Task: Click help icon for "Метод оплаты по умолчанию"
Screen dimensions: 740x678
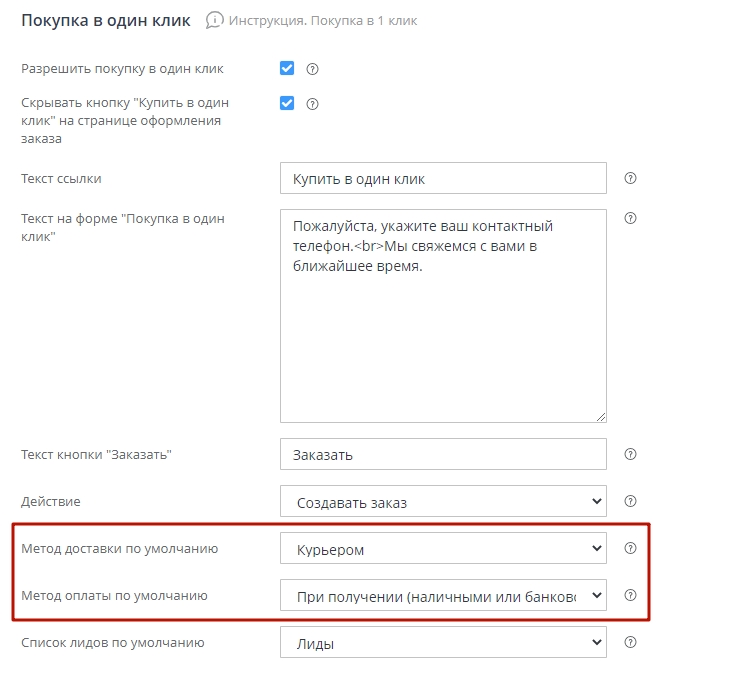Action: click(x=630, y=595)
